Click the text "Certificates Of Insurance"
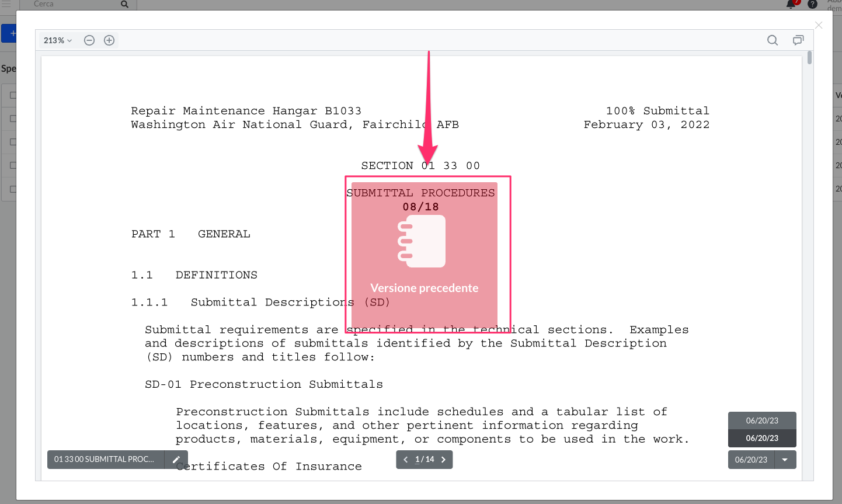This screenshot has height=504, width=842. click(269, 467)
